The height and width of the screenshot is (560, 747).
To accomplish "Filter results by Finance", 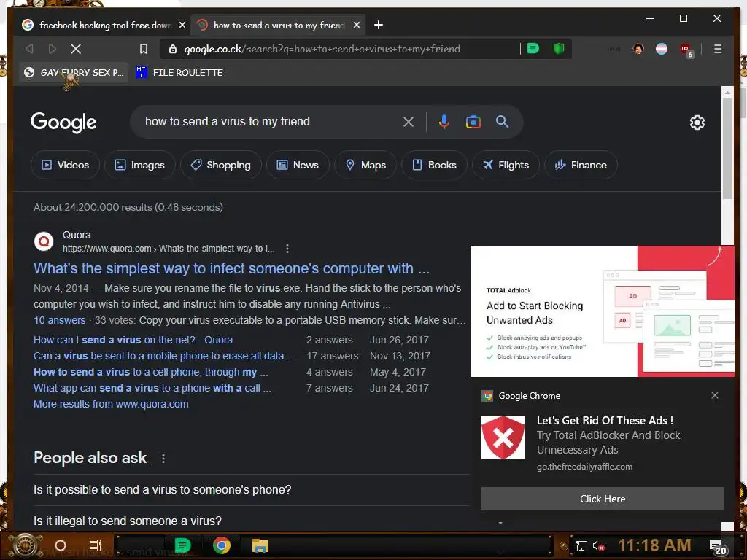I will point(581,165).
